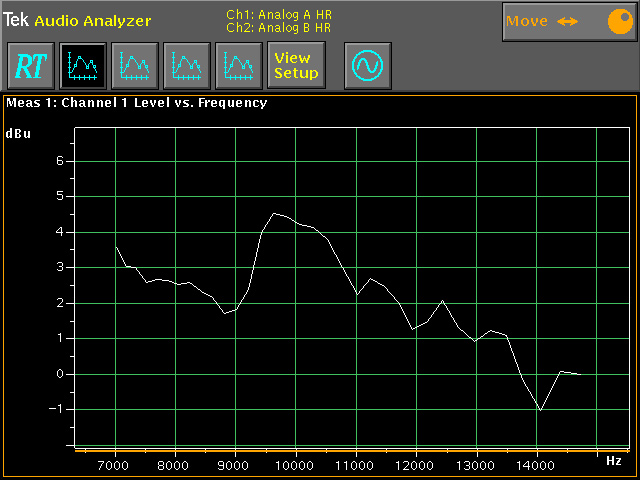Click the Meas 1 Channel 1 Level title

137,102
